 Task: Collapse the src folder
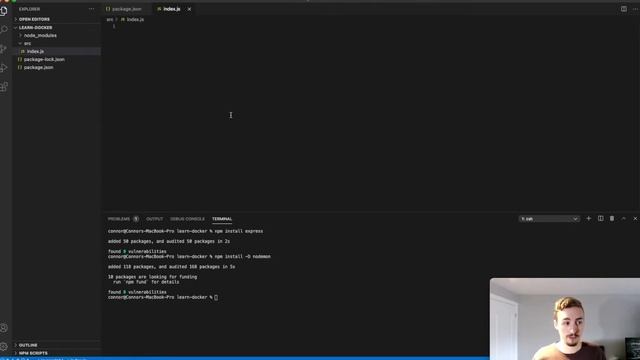pos(56,43)
